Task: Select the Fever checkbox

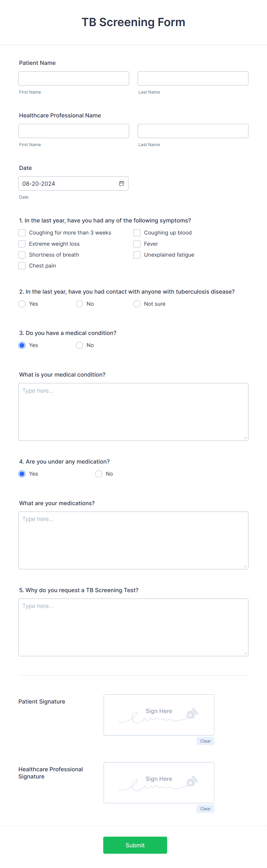Action: point(137,244)
